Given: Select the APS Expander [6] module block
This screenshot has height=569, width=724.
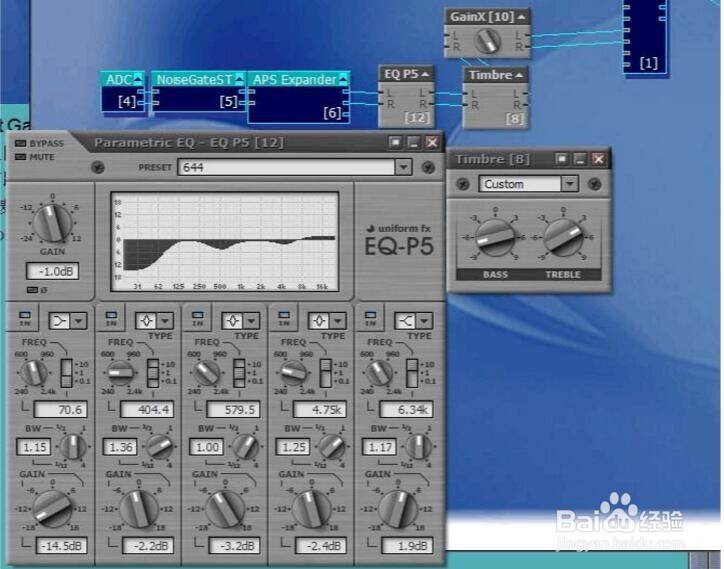Looking at the screenshot, I should (298, 97).
